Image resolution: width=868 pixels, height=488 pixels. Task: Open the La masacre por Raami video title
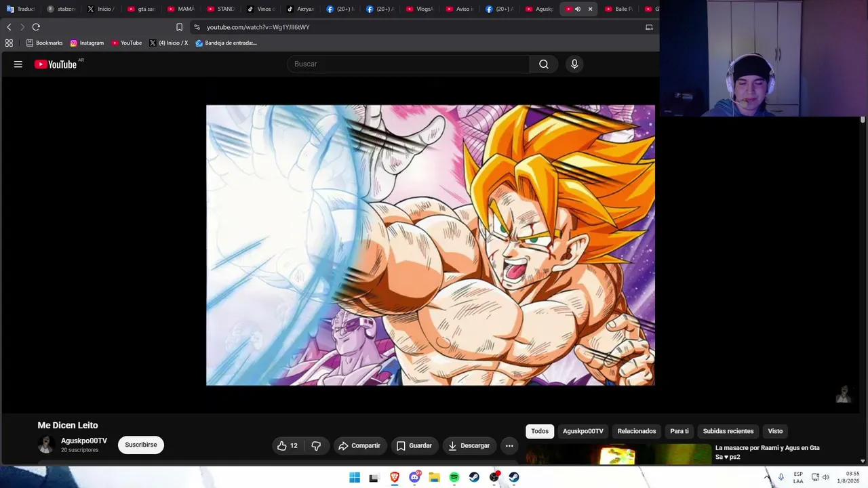(x=768, y=452)
